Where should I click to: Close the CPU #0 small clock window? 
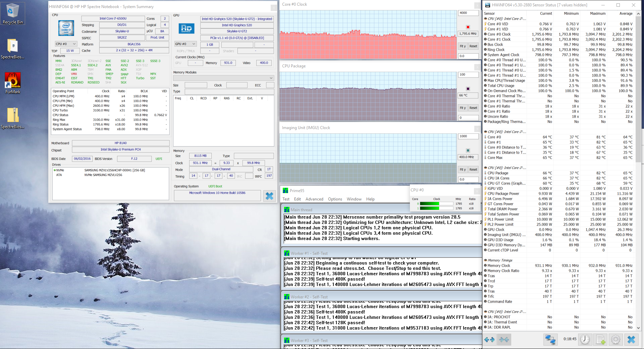(x=477, y=191)
